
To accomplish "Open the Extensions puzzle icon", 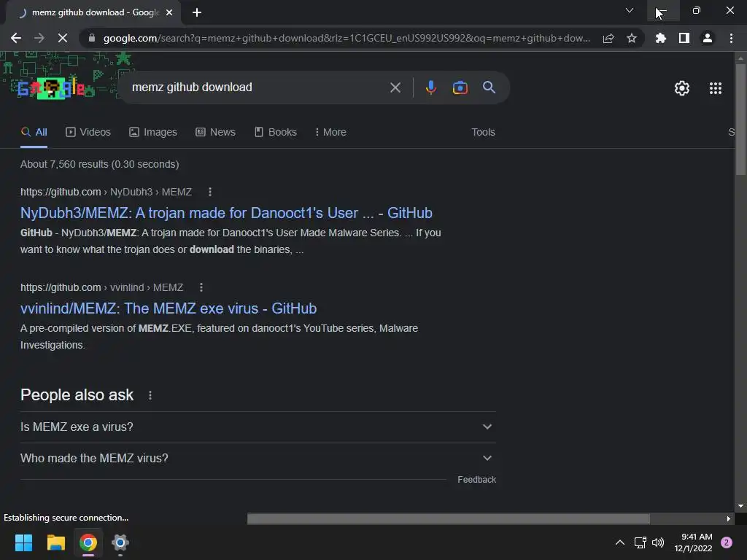I will [661, 38].
